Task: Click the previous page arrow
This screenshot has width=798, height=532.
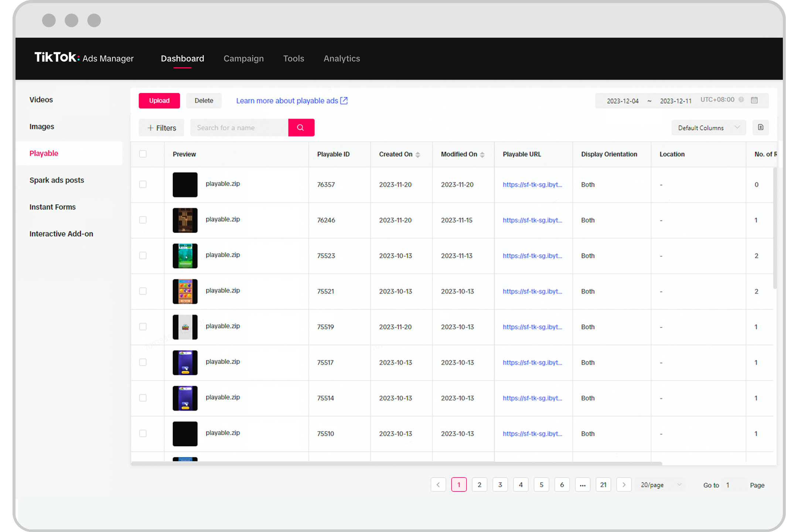Action: pos(438,484)
